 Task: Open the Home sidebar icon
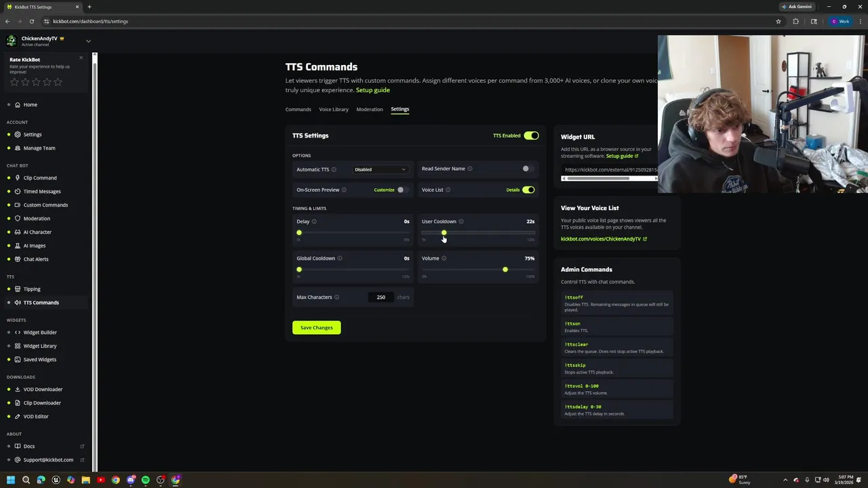(x=18, y=104)
